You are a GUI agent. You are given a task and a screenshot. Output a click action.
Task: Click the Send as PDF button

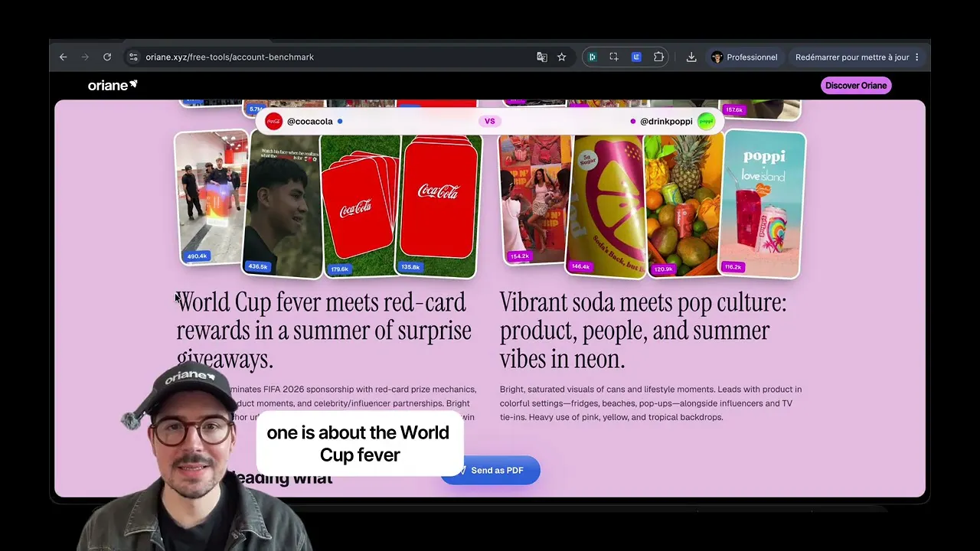[490, 470]
